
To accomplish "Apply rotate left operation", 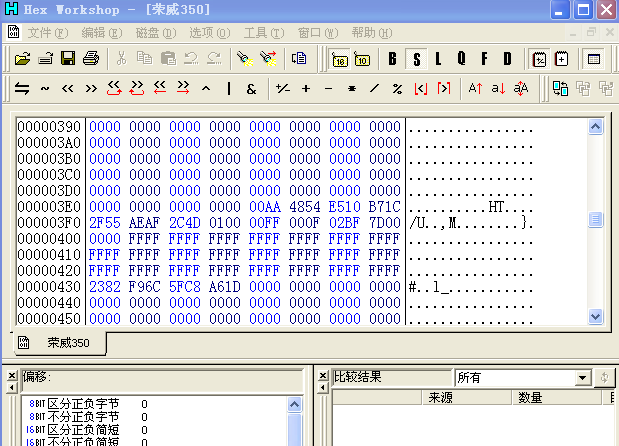I will point(114,88).
